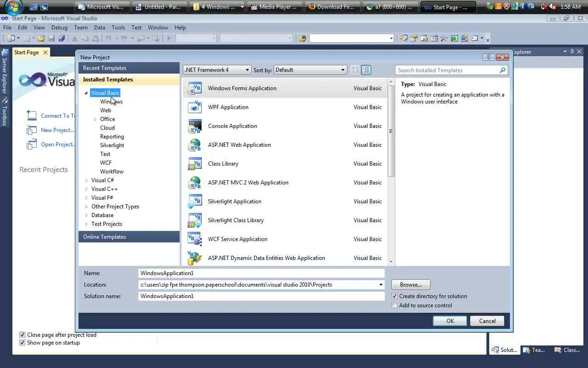The width and height of the screenshot is (588, 368).
Task: Click the Browse... button
Action: 411,285
